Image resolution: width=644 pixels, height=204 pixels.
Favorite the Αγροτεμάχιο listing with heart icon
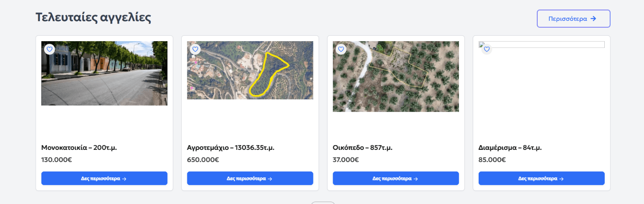pos(195,49)
